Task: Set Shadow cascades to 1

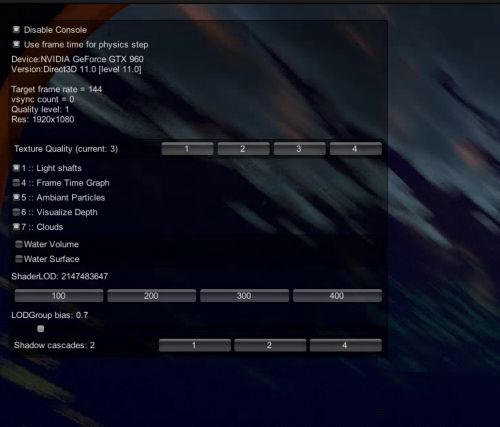Action: [195, 345]
